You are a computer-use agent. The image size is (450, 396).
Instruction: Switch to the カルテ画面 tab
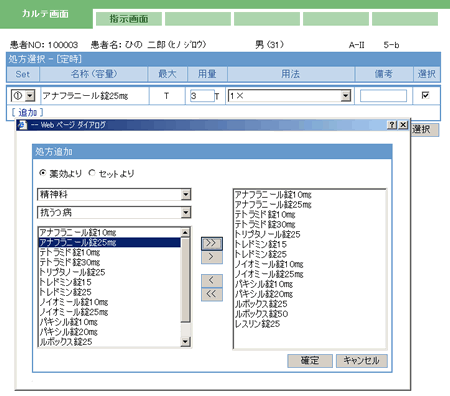tap(46, 14)
